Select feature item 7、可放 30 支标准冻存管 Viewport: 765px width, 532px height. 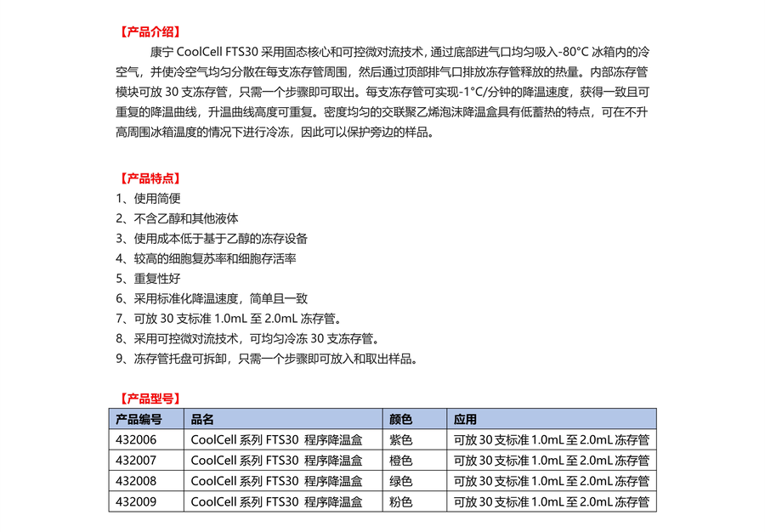(229, 319)
